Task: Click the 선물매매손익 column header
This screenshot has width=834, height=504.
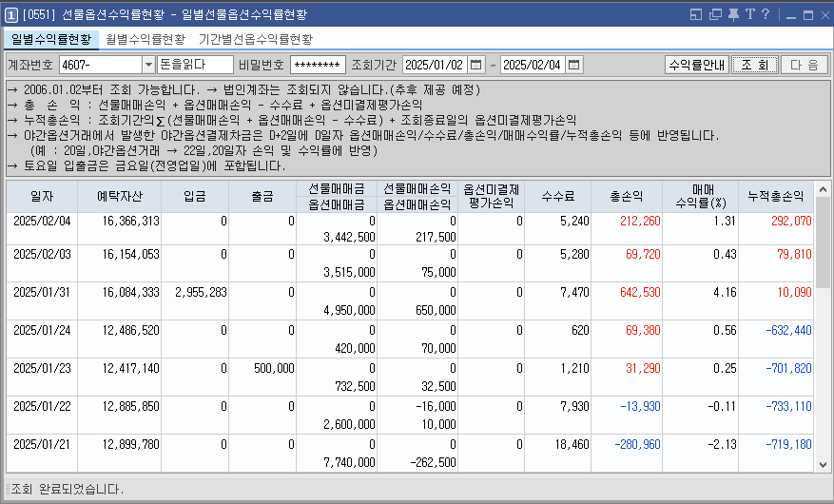Action: coord(417,188)
